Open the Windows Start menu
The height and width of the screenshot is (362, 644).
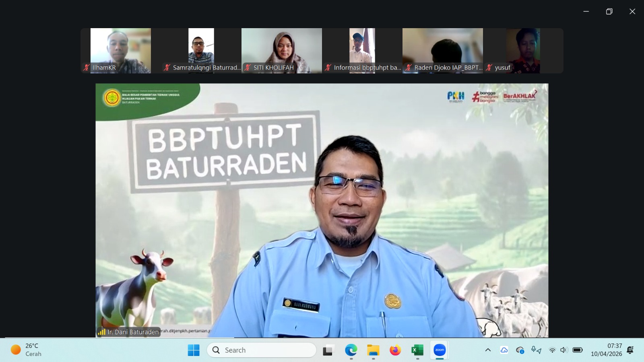[x=194, y=350]
